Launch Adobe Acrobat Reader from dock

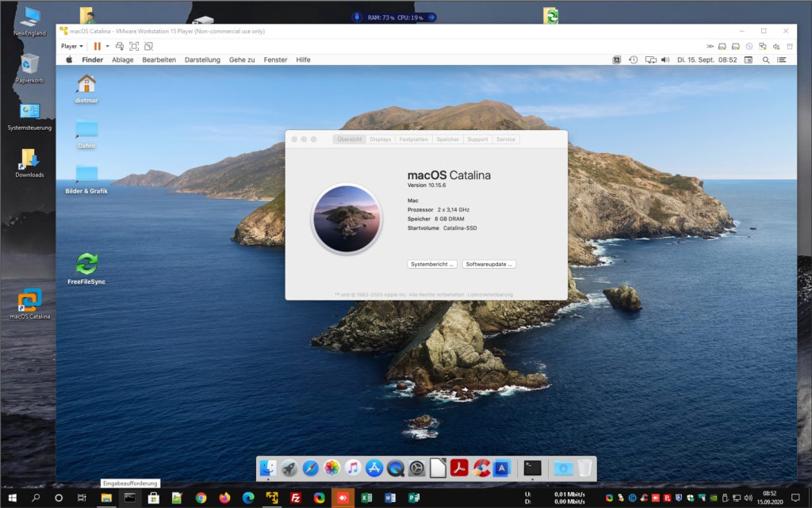pyautogui.click(x=459, y=468)
